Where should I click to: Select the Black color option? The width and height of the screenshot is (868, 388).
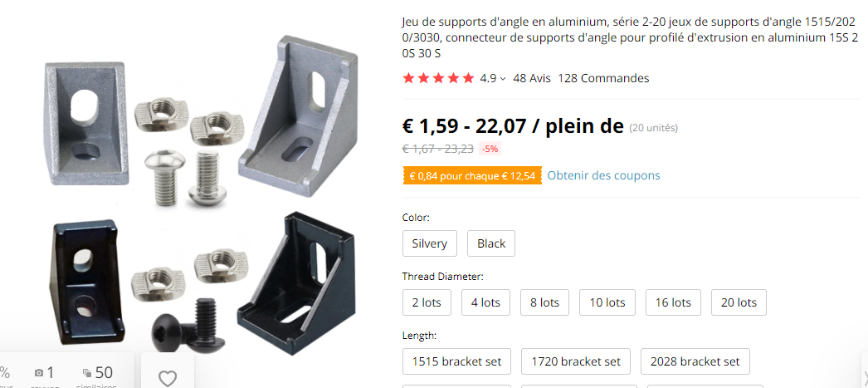point(491,243)
